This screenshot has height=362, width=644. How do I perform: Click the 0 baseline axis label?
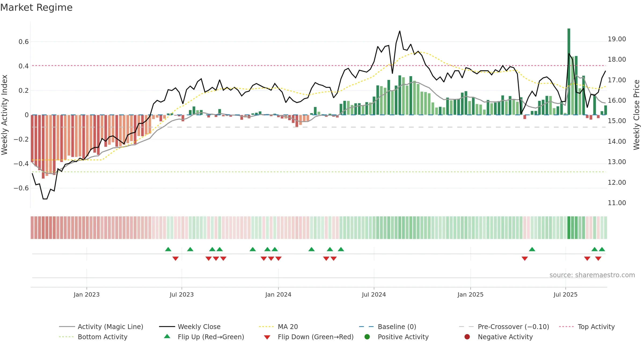tap(27, 115)
